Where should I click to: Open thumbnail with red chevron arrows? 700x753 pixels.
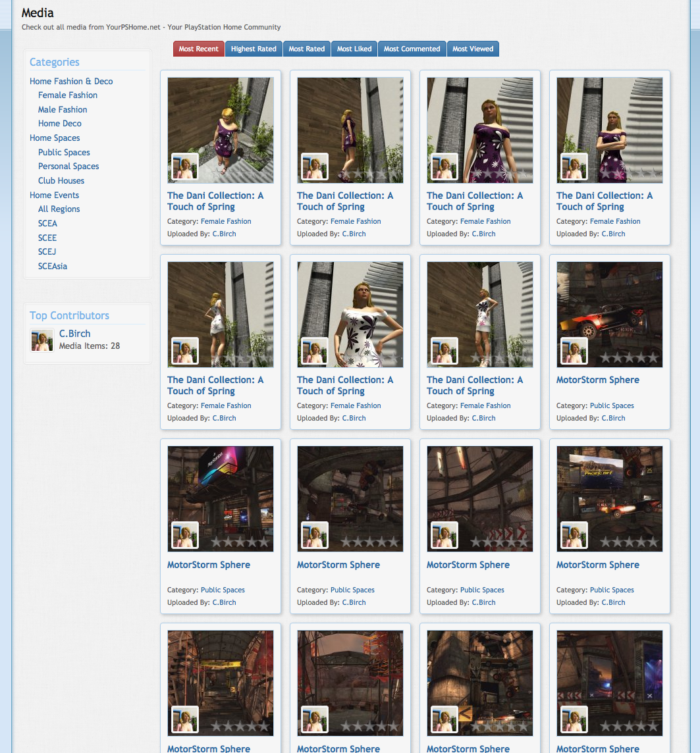coord(480,499)
